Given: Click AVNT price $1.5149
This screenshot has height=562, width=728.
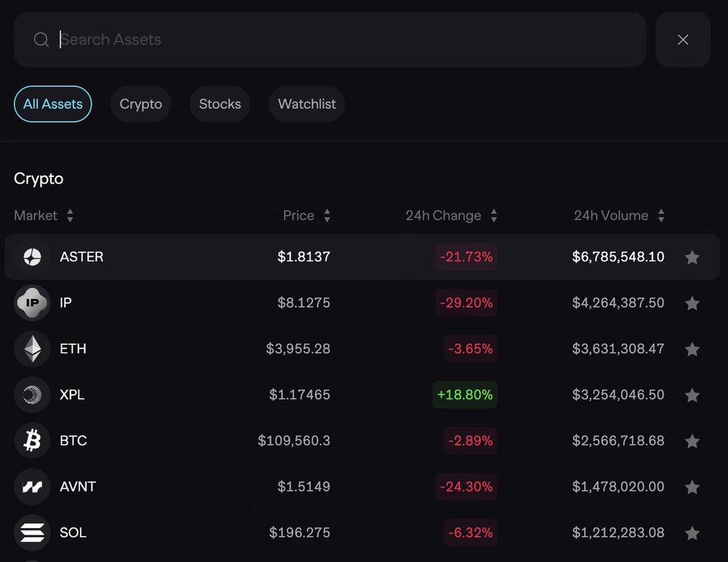Looking at the screenshot, I should (303, 487).
